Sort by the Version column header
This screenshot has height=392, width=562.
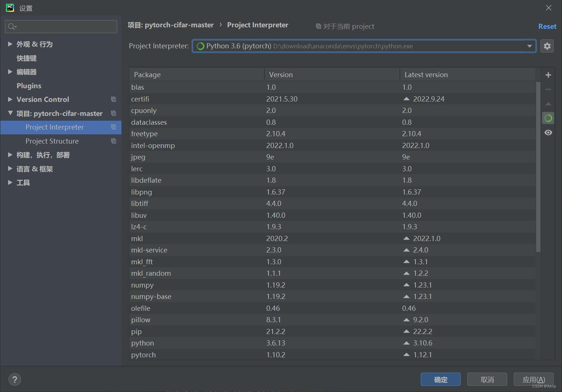coord(332,75)
